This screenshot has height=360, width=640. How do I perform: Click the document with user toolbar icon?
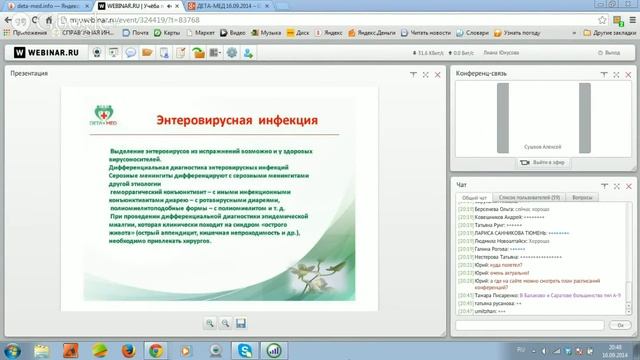click(164, 53)
